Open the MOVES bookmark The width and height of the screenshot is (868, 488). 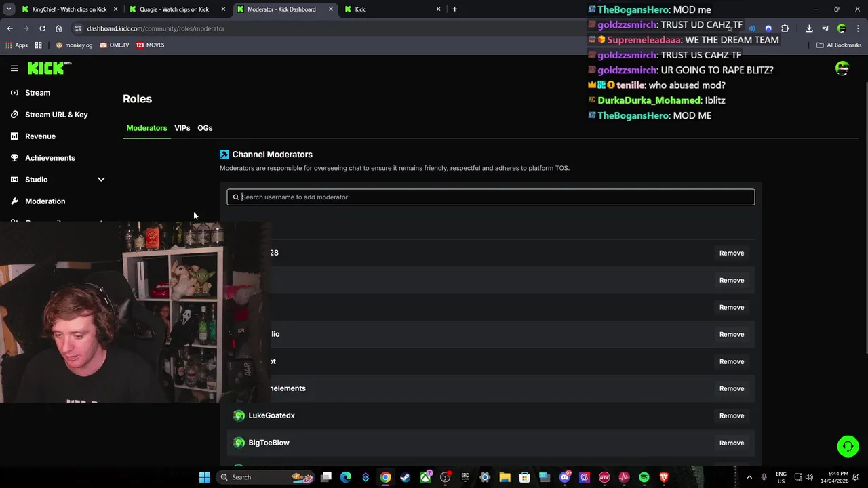[x=150, y=45]
